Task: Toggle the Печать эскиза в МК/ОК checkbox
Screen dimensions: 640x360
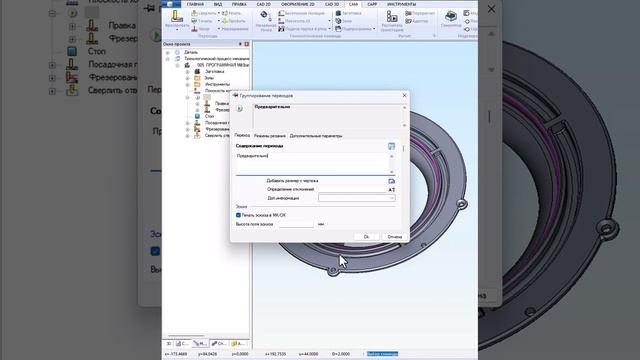Action: tap(238, 215)
